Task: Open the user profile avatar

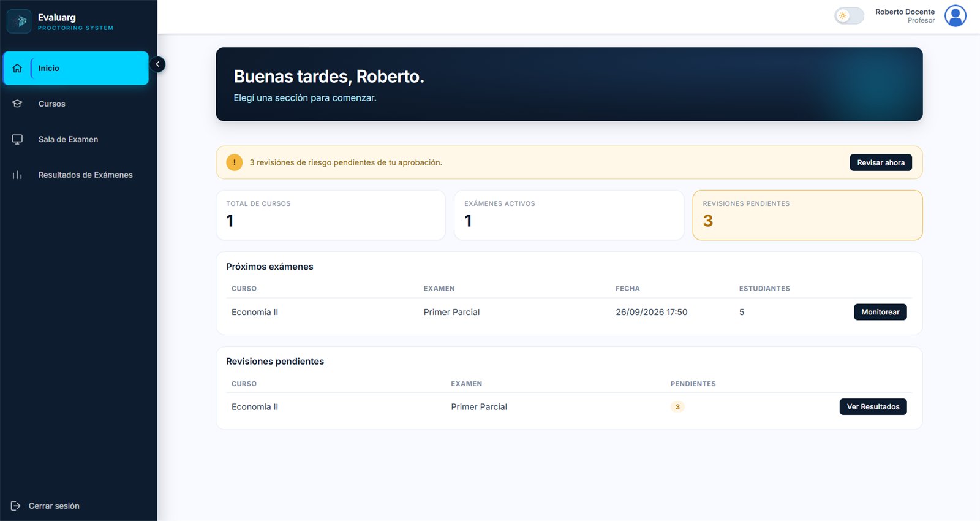Action: coord(956,16)
